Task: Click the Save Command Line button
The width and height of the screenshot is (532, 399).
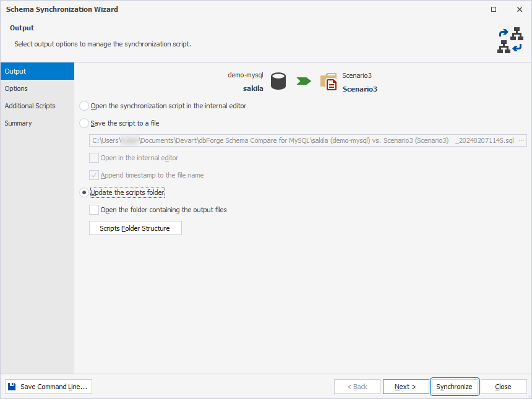Action: [x=48, y=387]
